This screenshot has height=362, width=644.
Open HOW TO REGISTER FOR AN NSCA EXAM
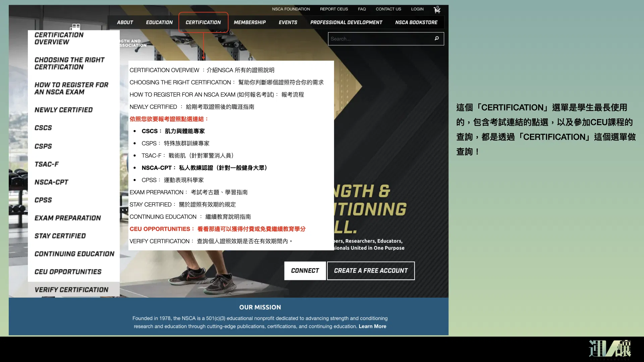(71, 88)
